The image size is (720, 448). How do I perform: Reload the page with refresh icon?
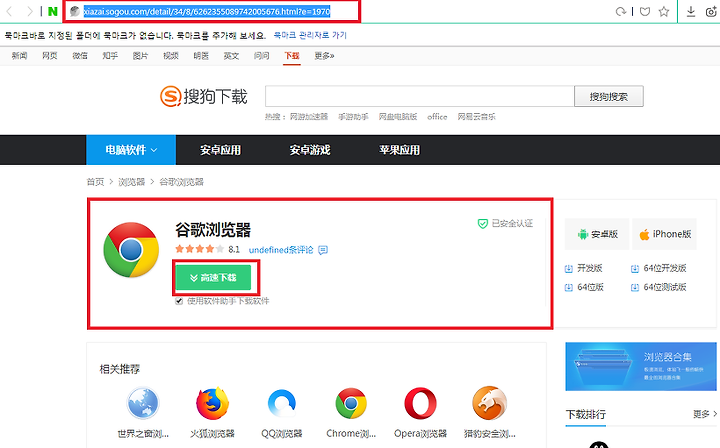click(621, 11)
